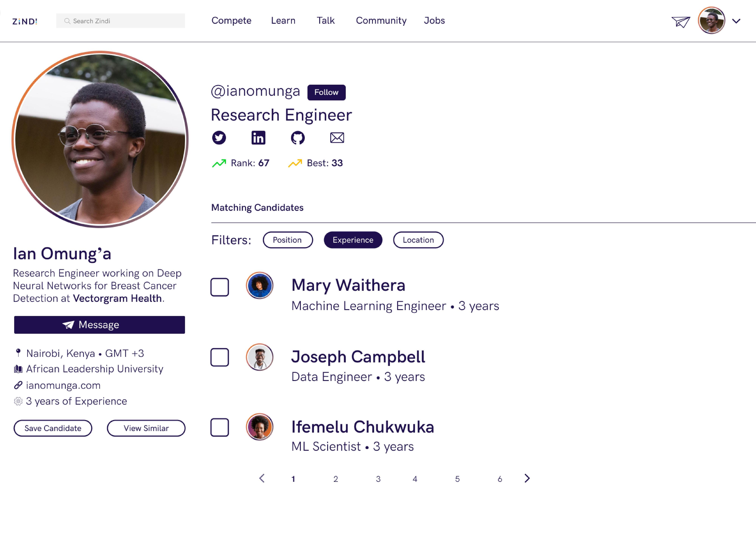Open the LinkedIn profile icon
The image size is (756, 533).
coord(258,138)
